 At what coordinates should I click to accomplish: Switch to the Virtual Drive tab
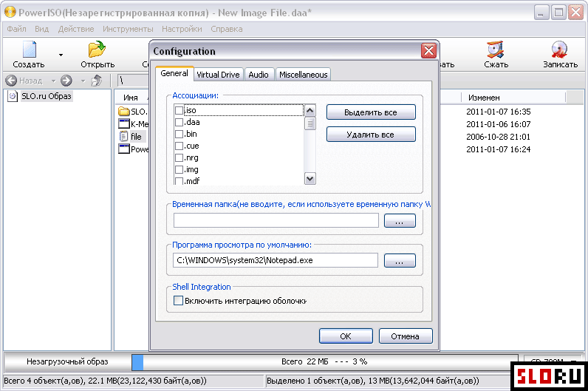click(x=218, y=75)
